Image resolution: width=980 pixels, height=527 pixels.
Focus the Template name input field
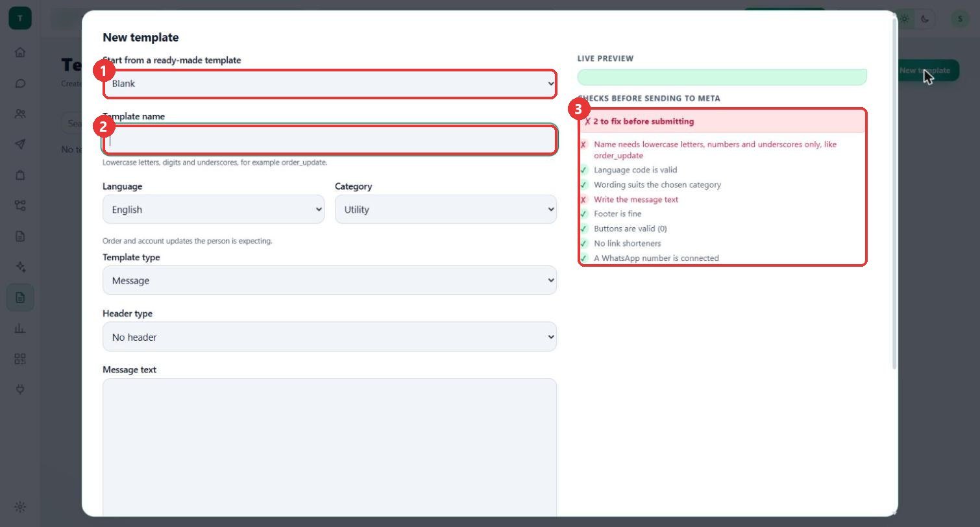[x=330, y=140]
